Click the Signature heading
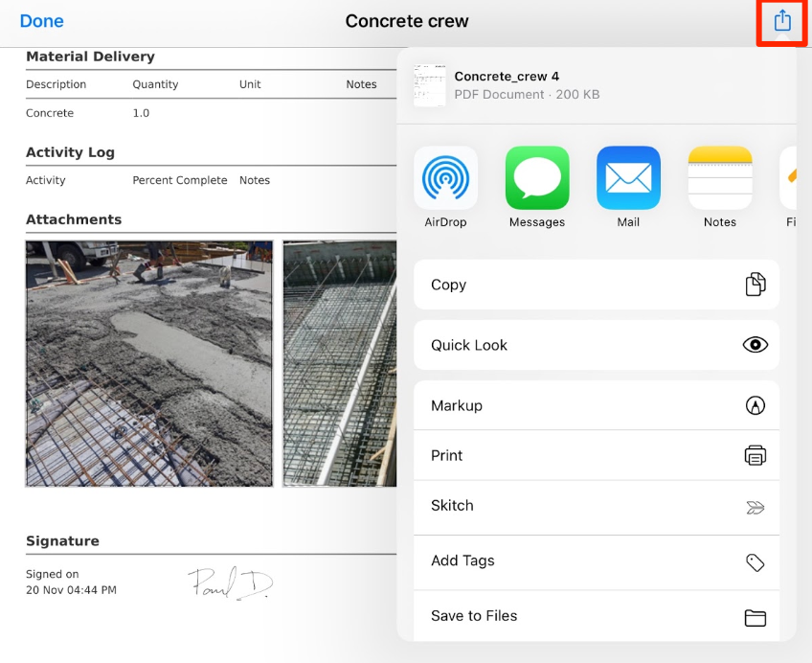Image resolution: width=812 pixels, height=663 pixels. [62, 540]
